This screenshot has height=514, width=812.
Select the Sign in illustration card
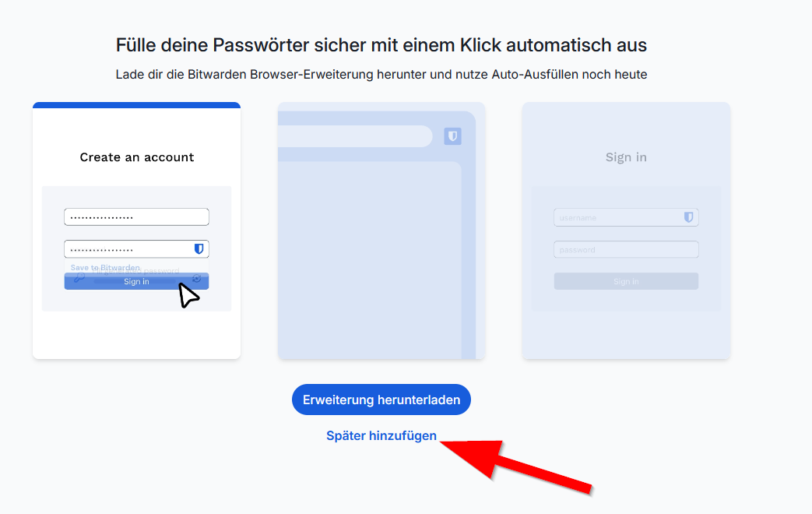point(626,231)
